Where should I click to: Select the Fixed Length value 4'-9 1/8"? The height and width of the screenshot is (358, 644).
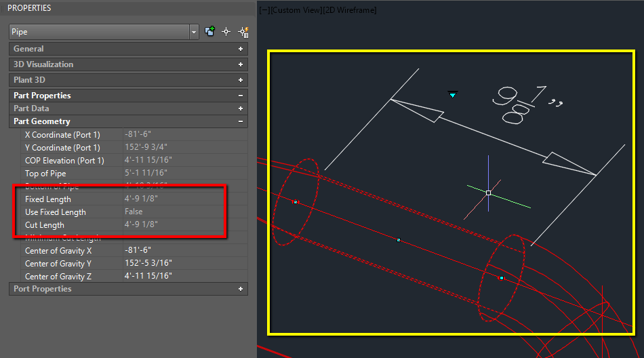(141, 199)
